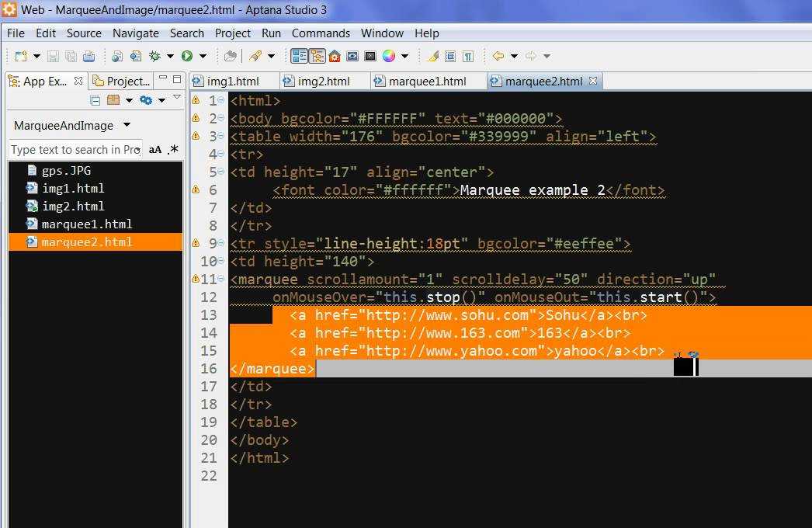Toggle block selection mode icon
This screenshot has width=812, height=528.
point(450,56)
